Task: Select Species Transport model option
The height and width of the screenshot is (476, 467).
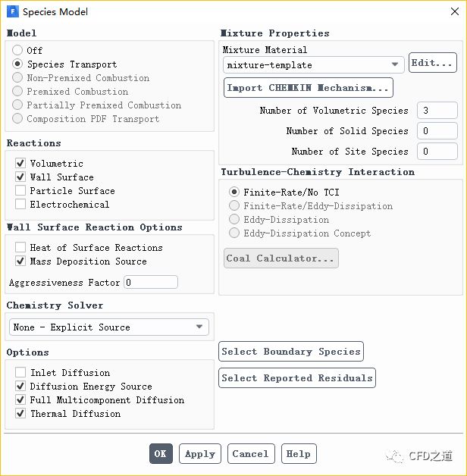Action: pos(17,64)
